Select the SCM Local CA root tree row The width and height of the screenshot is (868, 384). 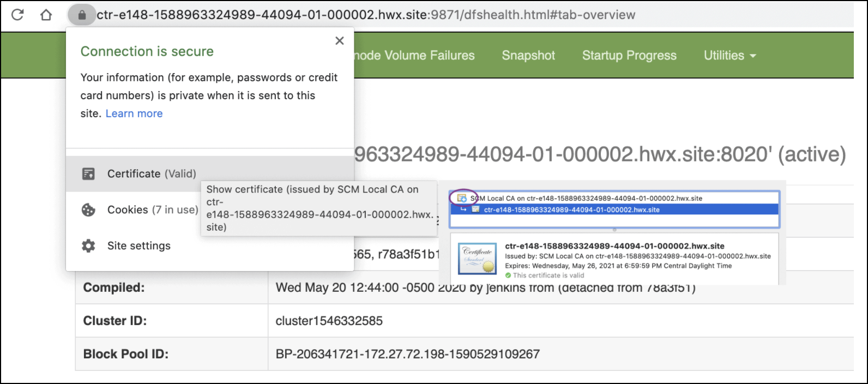pos(586,199)
